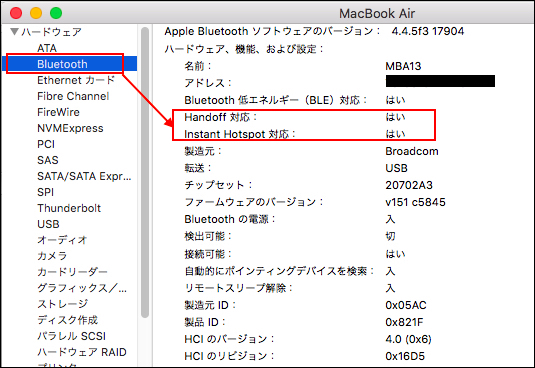Choose FireWire in the hardware list
The height and width of the screenshot is (368, 535).
pyautogui.click(x=58, y=112)
